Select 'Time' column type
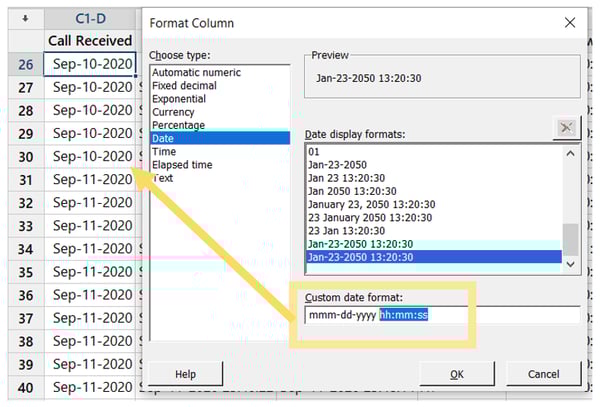This screenshot has height=407, width=600. (x=164, y=152)
